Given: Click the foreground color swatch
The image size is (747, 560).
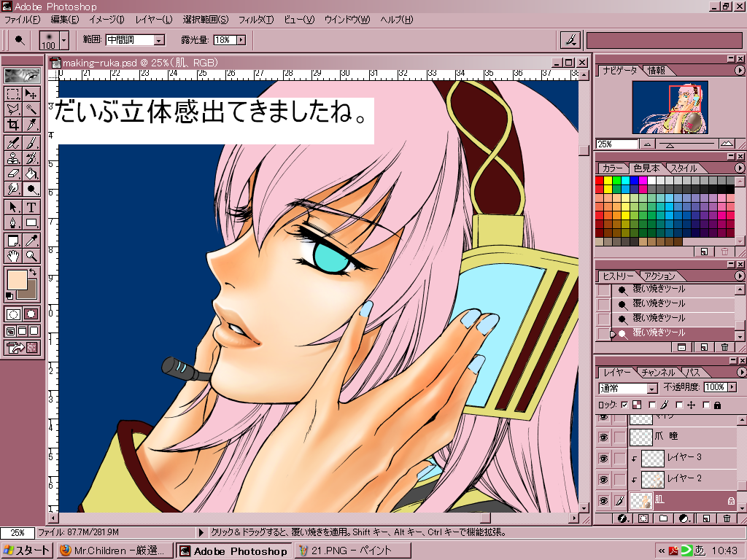Looking at the screenshot, I should (18, 280).
